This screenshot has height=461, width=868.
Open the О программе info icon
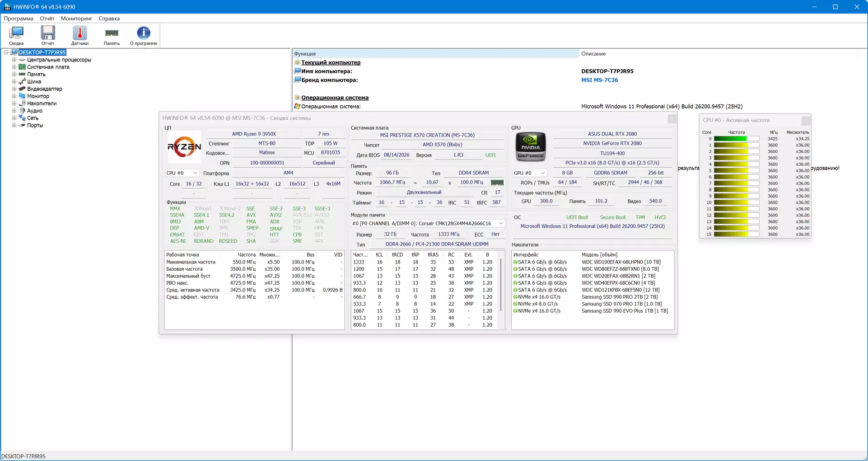(144, 36)
